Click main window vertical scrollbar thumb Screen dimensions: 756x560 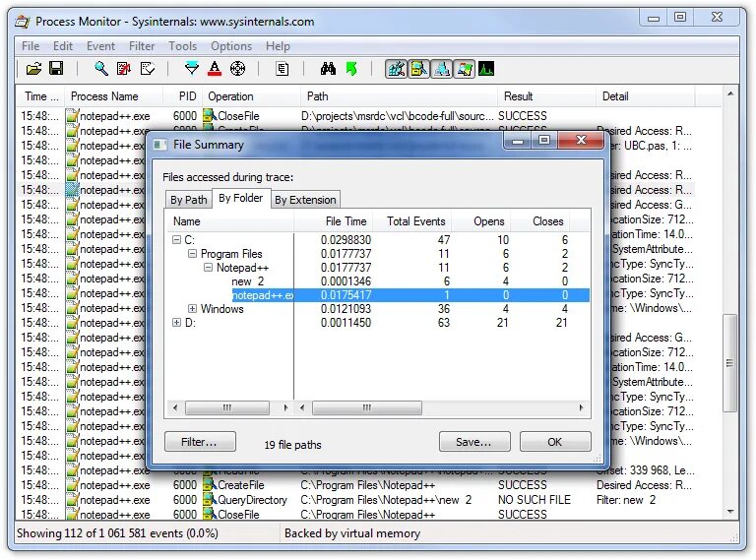pyautogui.click(x=730, y=363)
